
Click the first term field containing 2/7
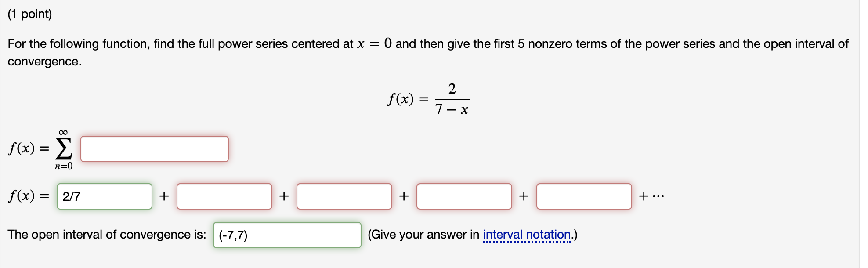[105, 196]
